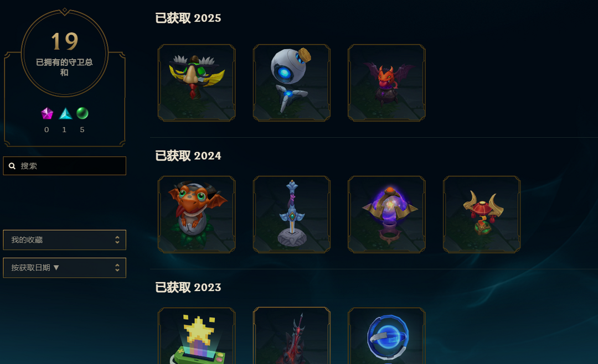This screenshot has height=364, width=598.
Task: Click the green orb rarity icon
Action: [x=83, y=113]
